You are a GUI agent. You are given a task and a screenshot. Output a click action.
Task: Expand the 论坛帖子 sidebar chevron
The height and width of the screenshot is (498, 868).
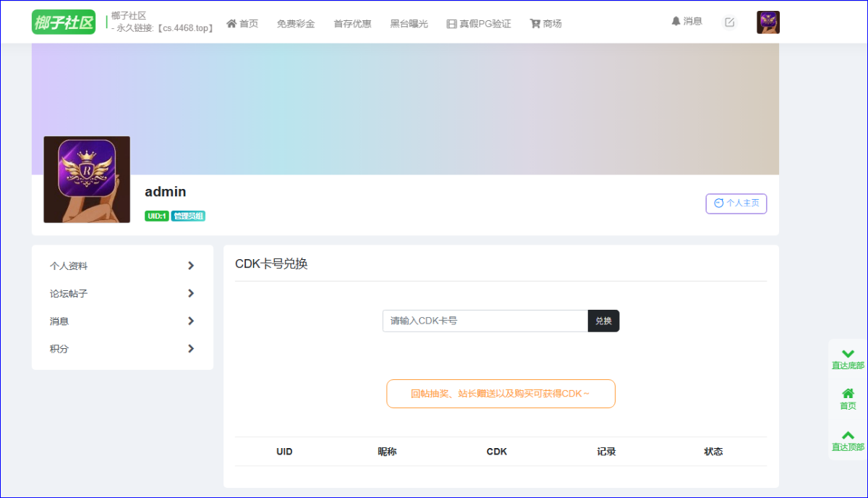[x=191, y=293]
